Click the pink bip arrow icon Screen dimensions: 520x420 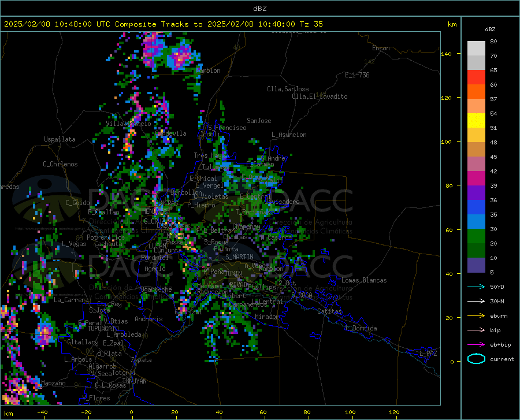point(476,330)
